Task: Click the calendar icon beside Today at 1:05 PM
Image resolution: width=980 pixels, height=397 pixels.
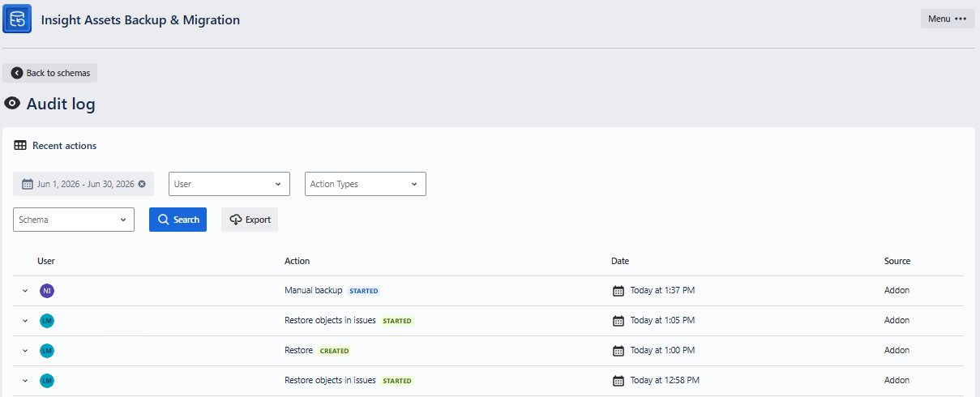Action: [x=618, y=321]
